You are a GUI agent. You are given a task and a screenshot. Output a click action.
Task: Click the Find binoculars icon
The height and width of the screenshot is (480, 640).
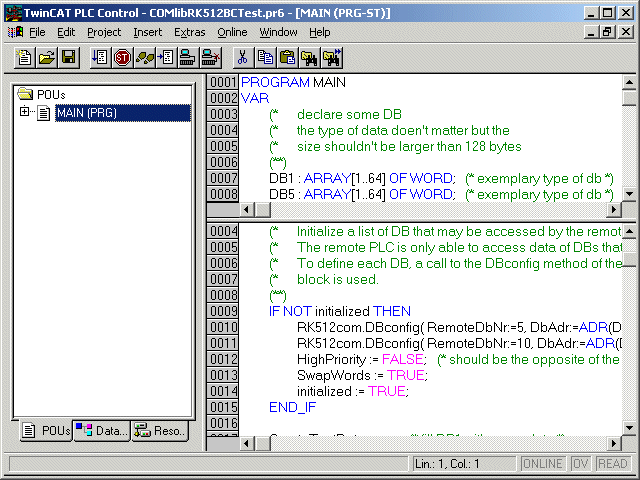[309, 57]
